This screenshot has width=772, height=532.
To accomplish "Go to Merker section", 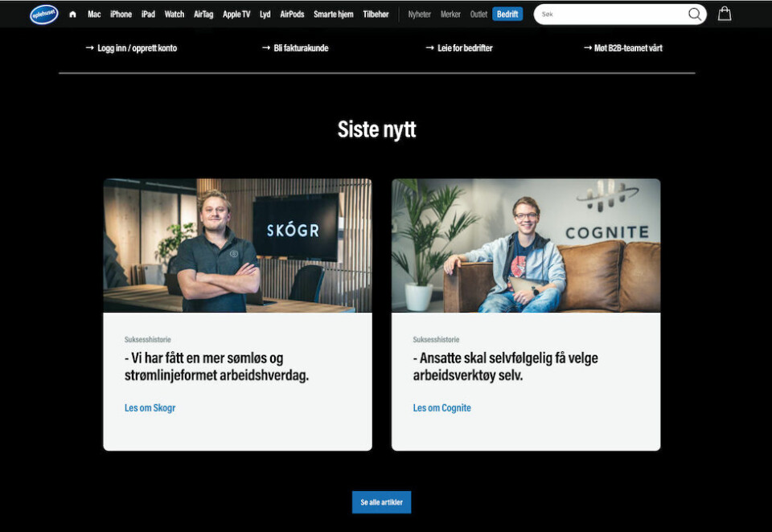I will [x=450, y=14].
